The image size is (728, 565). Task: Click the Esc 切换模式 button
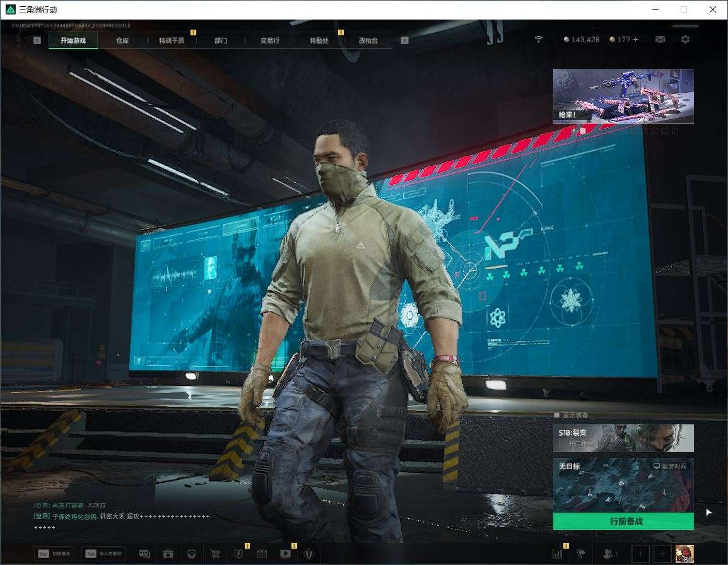pos(55,554)
